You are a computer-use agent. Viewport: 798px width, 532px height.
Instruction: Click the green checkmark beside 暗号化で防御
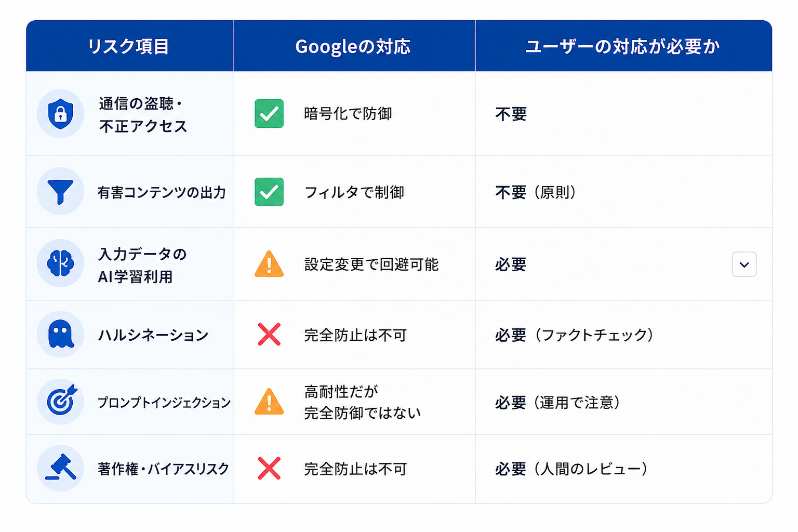point(269,113)
